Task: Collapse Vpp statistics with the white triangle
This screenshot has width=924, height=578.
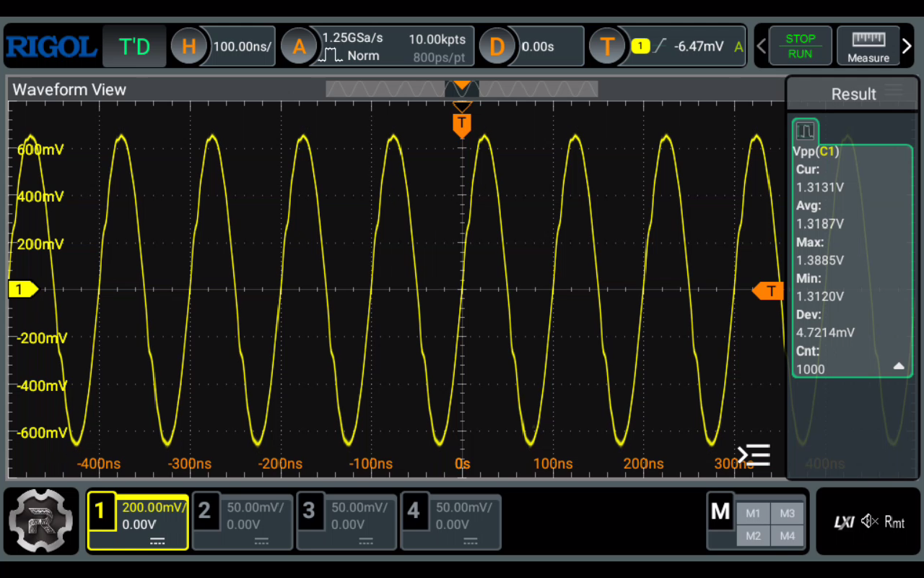Action: point(899,366)
